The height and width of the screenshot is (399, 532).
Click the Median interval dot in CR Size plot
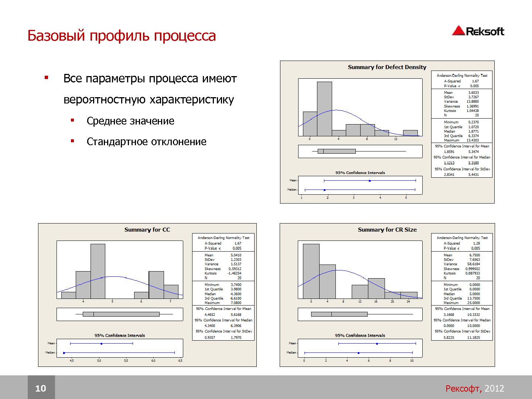(358, 353)
